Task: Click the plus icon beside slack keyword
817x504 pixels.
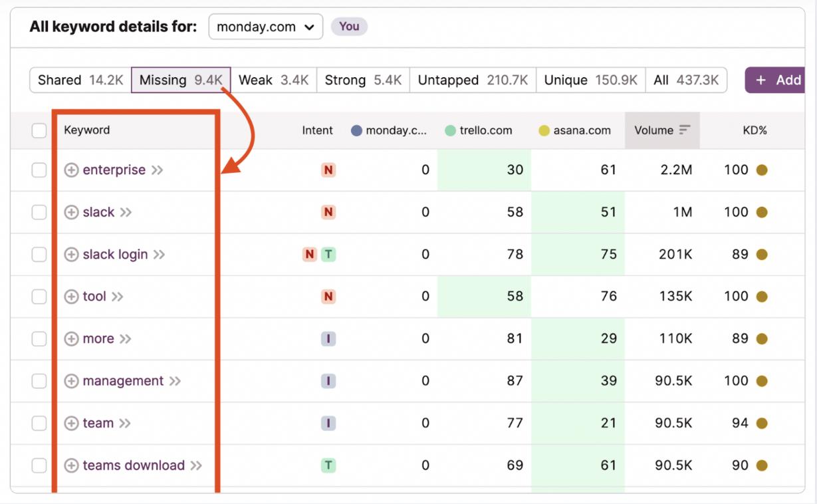Action: pyautogui.click(x=71, y=212)
